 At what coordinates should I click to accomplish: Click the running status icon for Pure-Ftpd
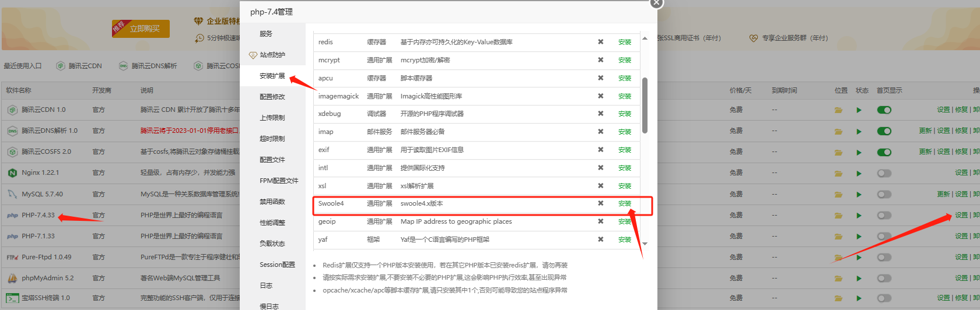tap(859, 257)
